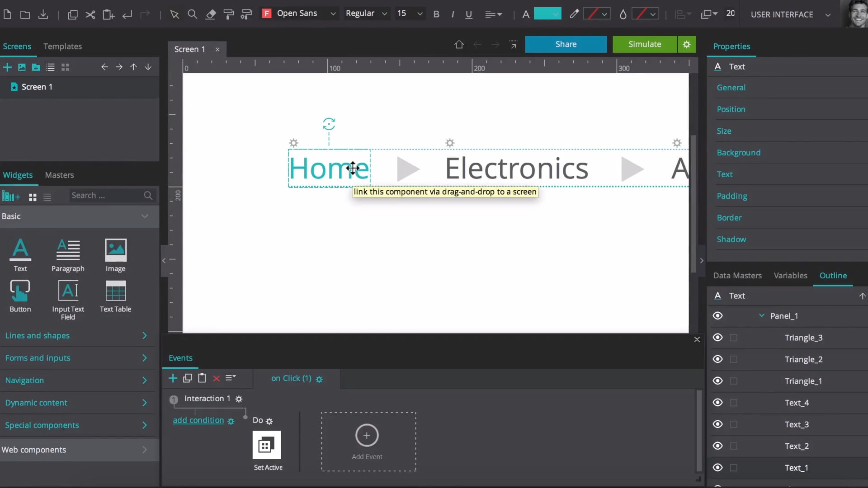The image size is (868, 488).
Task: Click the Undo arrow icon
Action: [x=127, y=14]
